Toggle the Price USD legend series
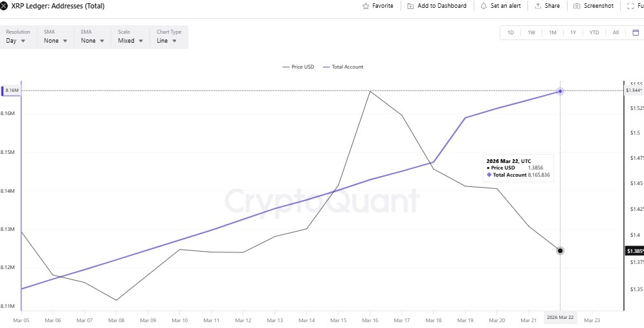Viewport: 644px width, 328px height. [298, 67]
